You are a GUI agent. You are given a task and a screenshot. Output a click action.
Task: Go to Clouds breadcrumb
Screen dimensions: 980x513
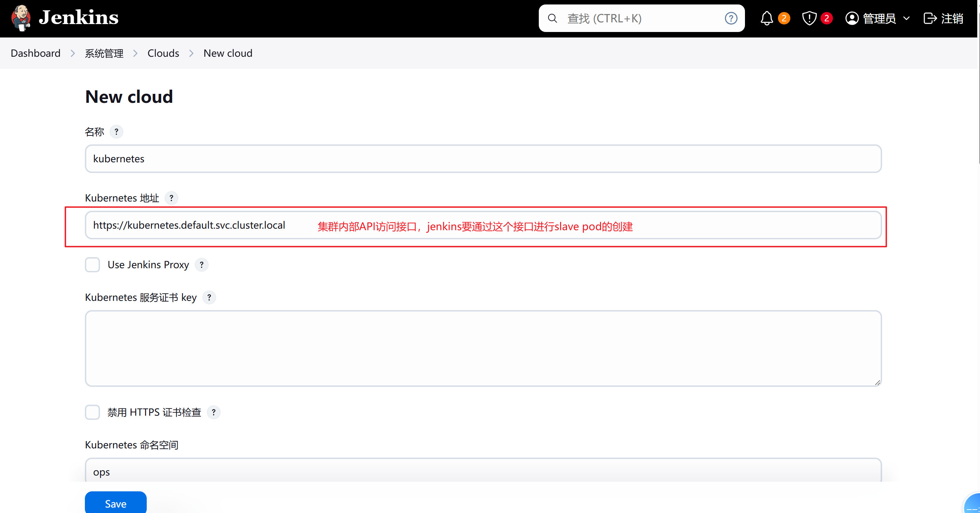pyautogui.click(x=163, y=53)
